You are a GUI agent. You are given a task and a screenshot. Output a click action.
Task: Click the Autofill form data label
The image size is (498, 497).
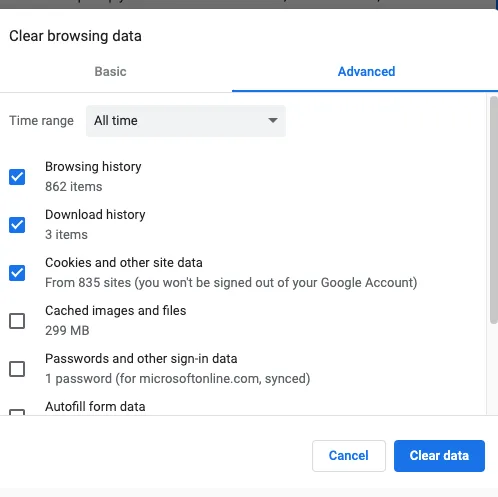click(95, 407)
